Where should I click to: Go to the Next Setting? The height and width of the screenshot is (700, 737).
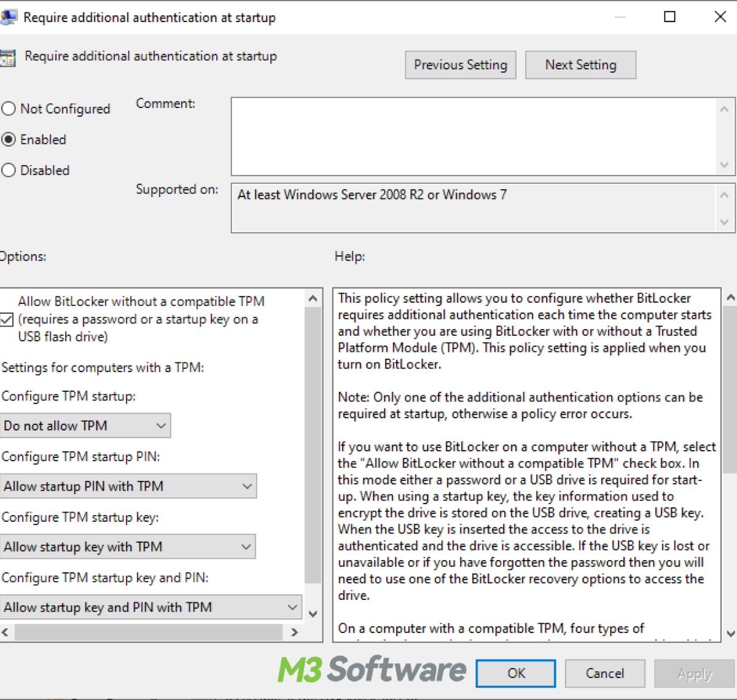click(x=580, y=65)
